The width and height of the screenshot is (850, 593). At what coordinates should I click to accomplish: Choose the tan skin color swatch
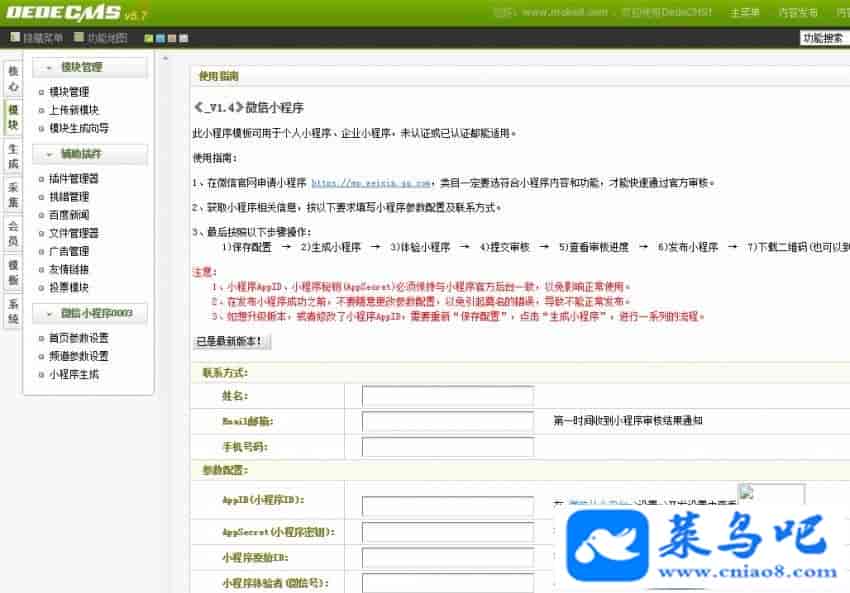(172, 38)
